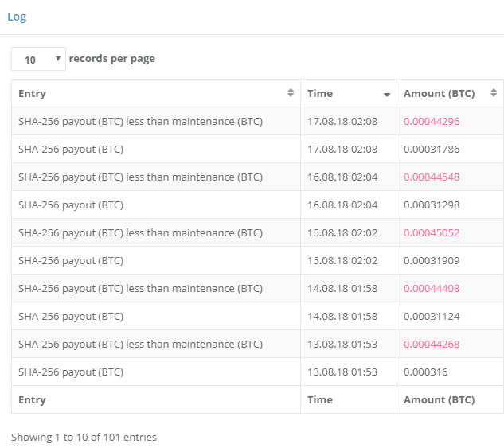Click the pink 0.00045052 amount

point(432,232)
